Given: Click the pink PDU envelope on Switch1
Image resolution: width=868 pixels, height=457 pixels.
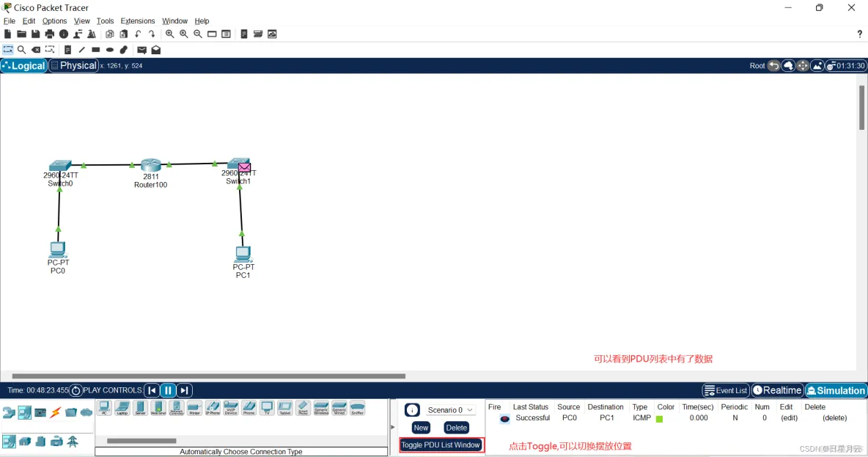Looking at the screenshot, I should (x=244, y=167).
